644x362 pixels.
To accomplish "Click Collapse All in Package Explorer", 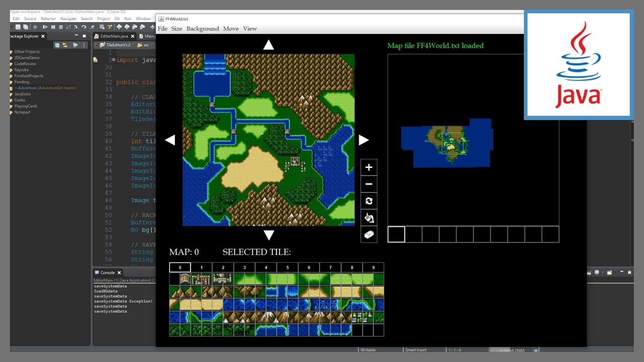I will 57,45.
